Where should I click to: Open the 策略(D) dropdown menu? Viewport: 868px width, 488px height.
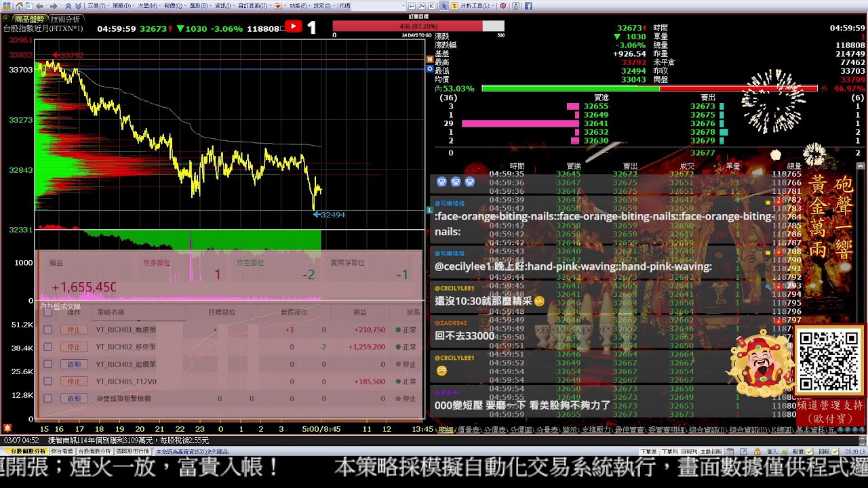[x=123, y=5]
